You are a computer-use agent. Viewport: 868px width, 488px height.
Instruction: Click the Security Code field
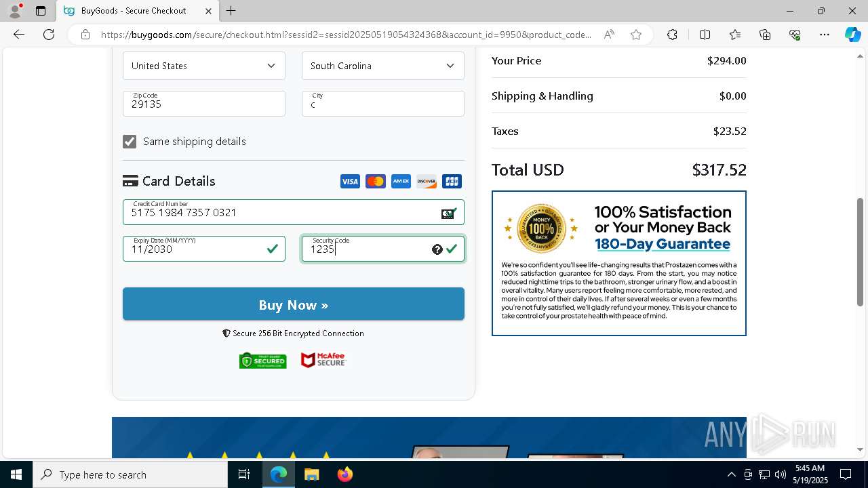383,249
